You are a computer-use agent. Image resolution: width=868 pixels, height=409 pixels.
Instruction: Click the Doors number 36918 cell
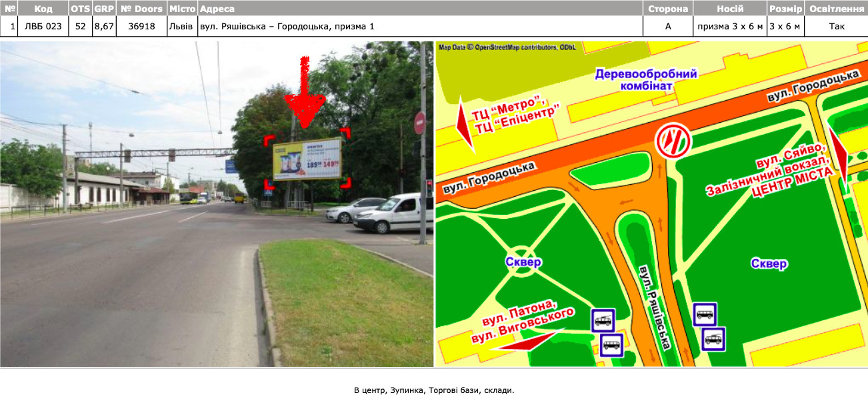(141, 27)
